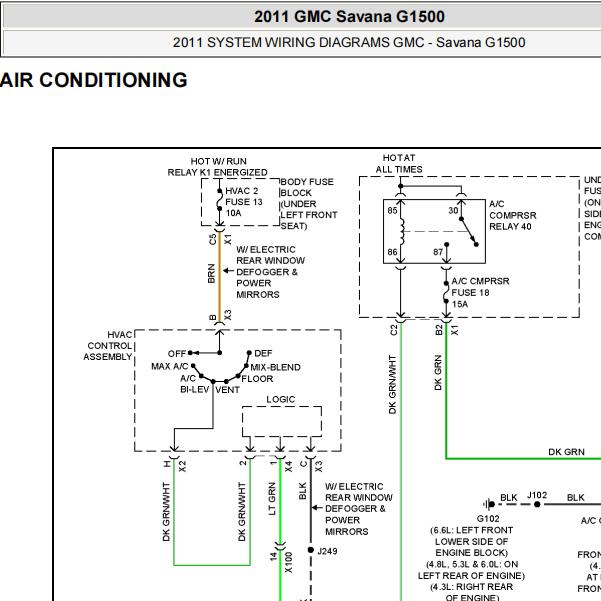Click 'LT GRN' wire label
601x601 pixels.
[x=272, y=499]
